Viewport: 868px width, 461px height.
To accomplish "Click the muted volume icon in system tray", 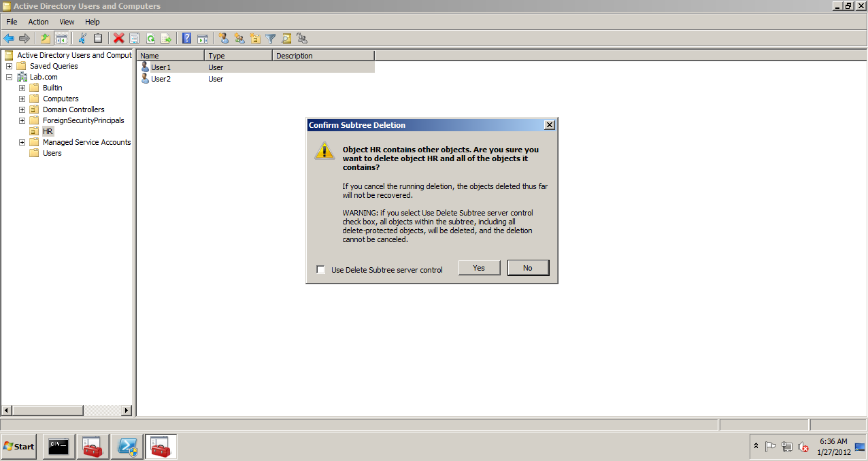I will 803,447.
